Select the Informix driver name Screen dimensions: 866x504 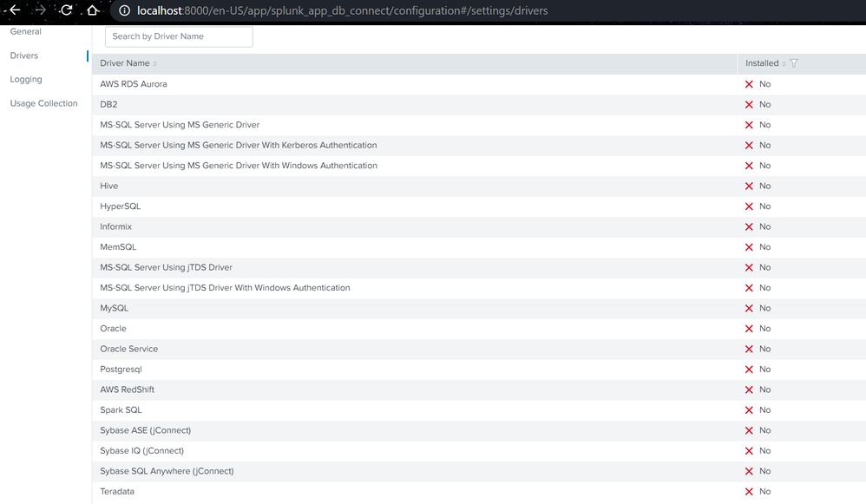(116, 227)
